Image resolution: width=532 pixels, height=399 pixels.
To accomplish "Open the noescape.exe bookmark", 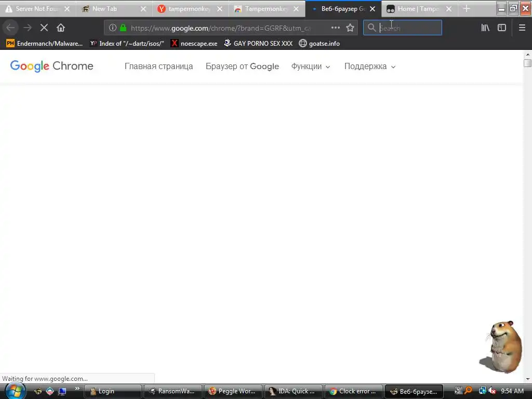I will click(x=194, y=44).
